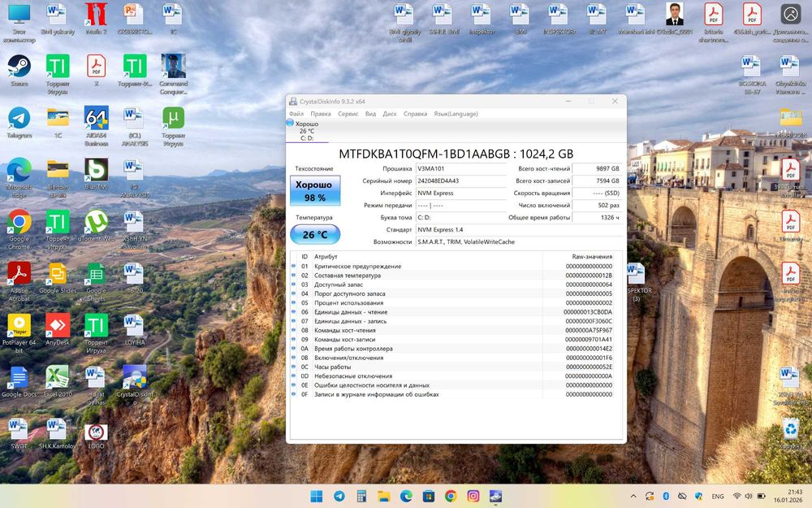
Task: Open the AnyDesk desktop shortcut
Action: (x=58, y=330)
